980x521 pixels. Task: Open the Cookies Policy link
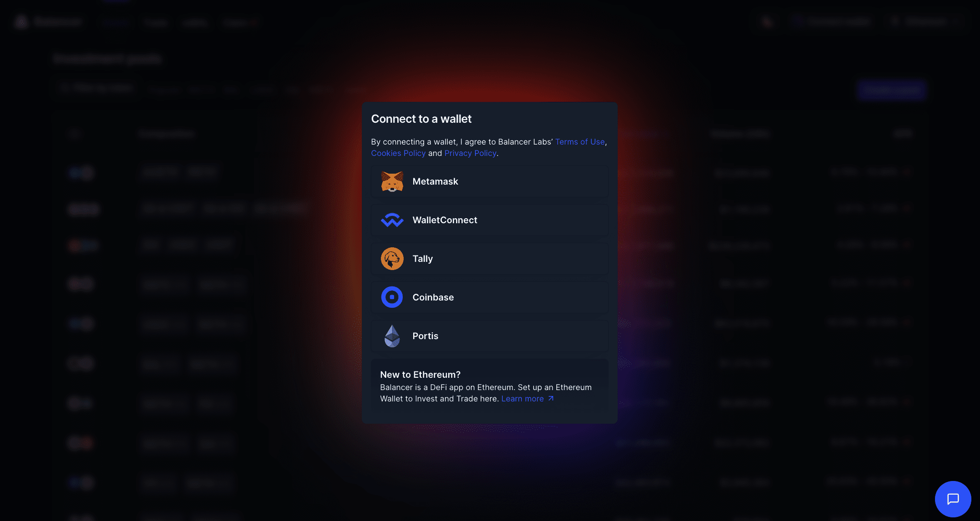click(x=398, y=153)
